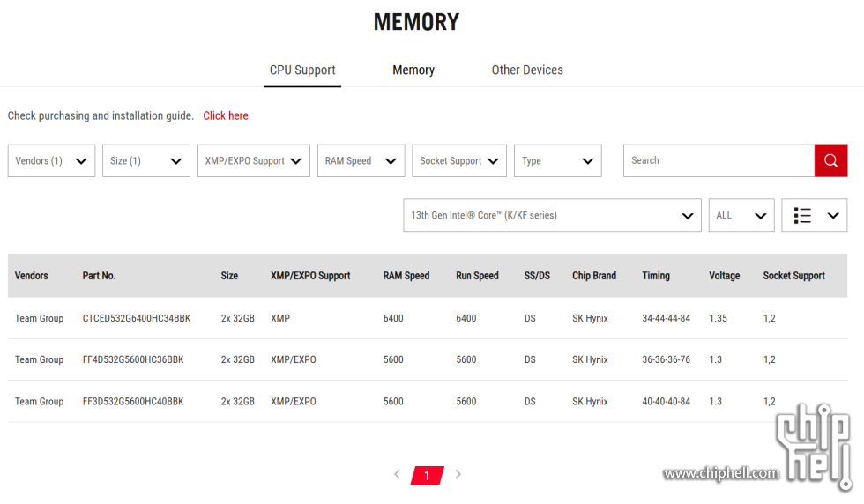Screen dimensions: 864x504
Task: Click timing value 40-40-40-84
Action: click(666, 402)
